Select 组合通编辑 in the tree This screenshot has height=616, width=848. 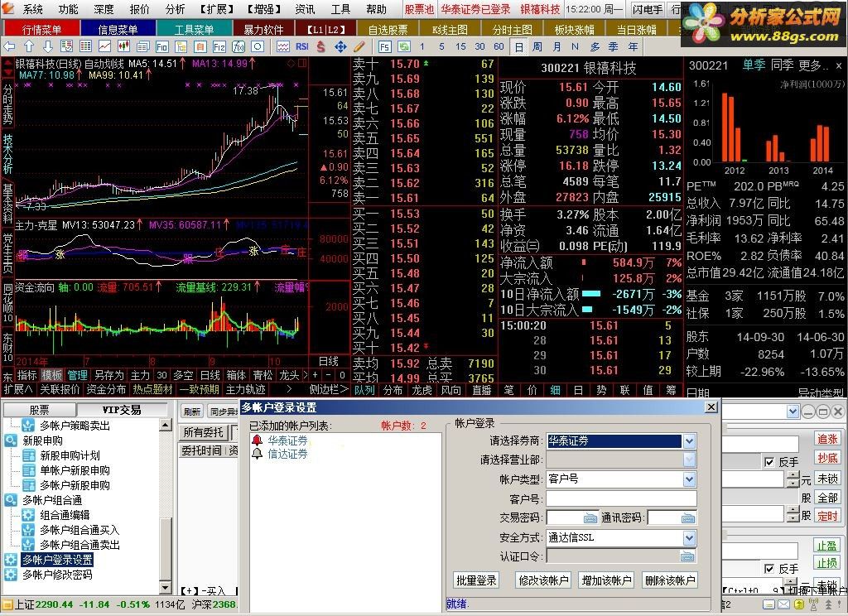click(x=65, y=515)
